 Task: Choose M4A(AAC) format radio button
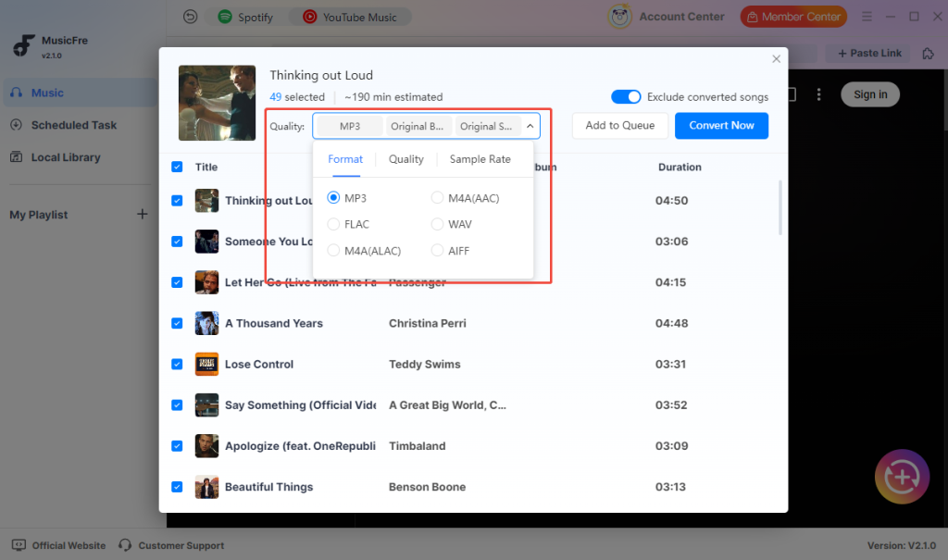(437, 198)
